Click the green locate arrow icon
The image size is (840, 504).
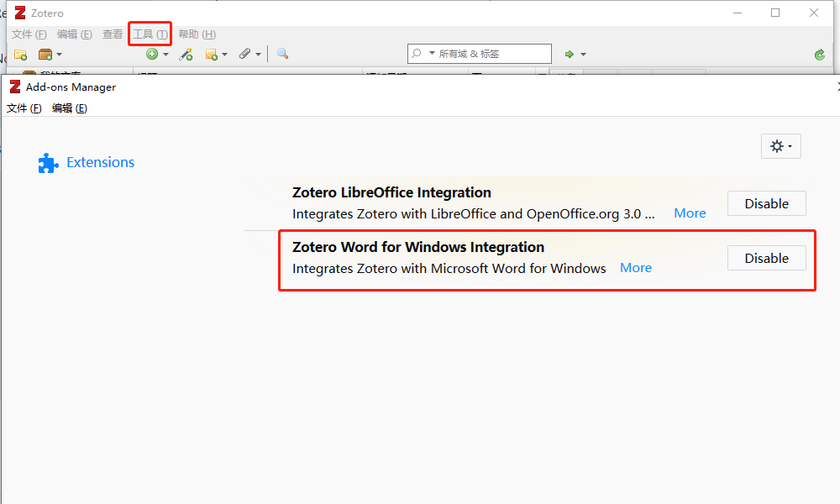570,54
